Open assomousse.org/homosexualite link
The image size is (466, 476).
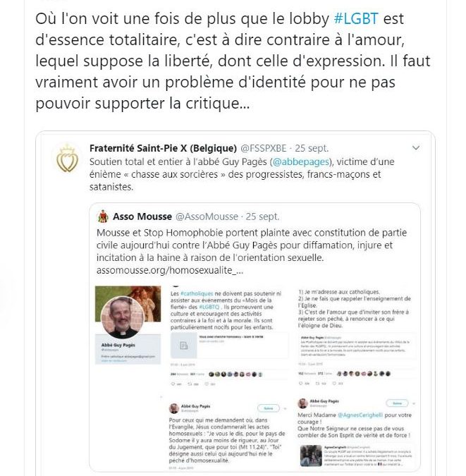click(x=170, y=270)
